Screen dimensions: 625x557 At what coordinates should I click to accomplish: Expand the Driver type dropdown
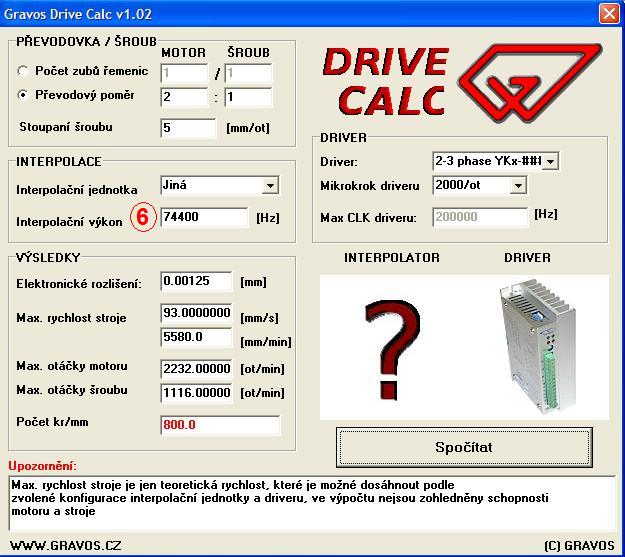tap(550, 161)
